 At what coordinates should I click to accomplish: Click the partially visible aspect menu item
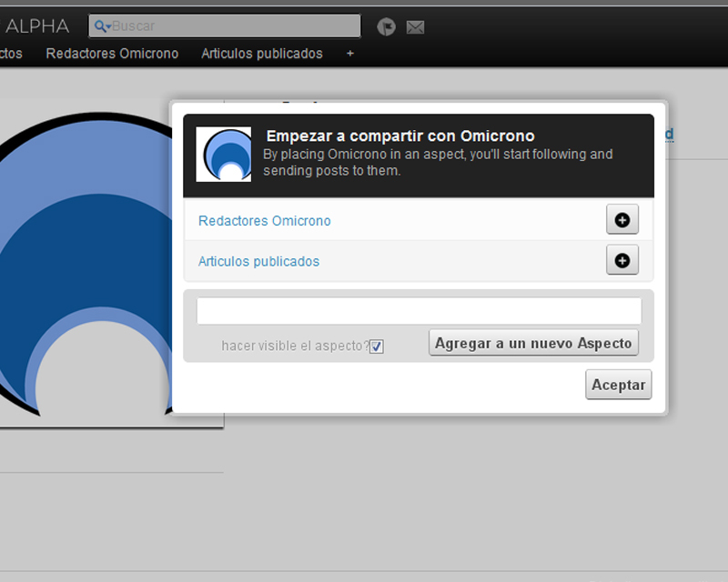click(x=9, y=54)
